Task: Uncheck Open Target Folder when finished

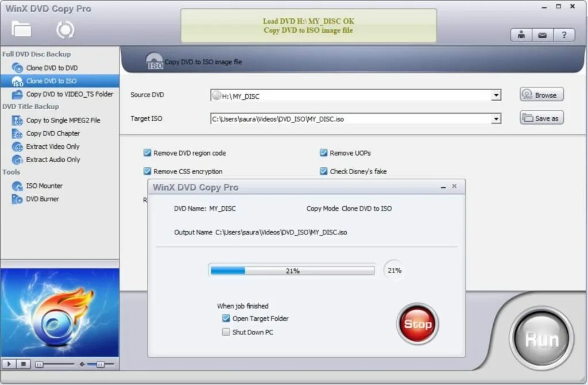Action: [x=226, y=318]
